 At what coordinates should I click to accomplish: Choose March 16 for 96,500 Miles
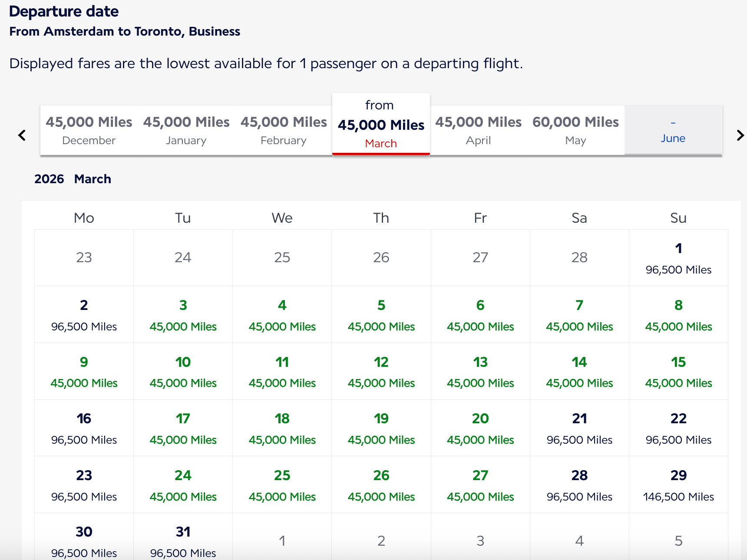pos(84,428)
